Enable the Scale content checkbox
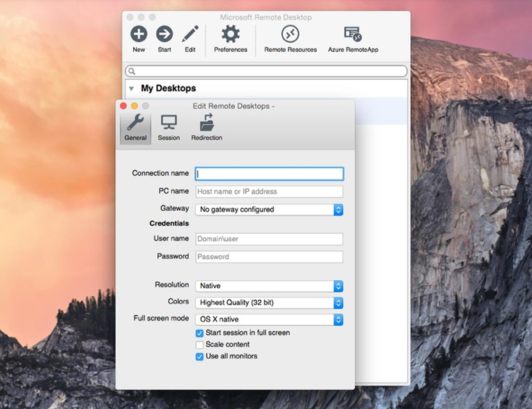This screenshot has height=409, width=532. click(x=199, y=345)
